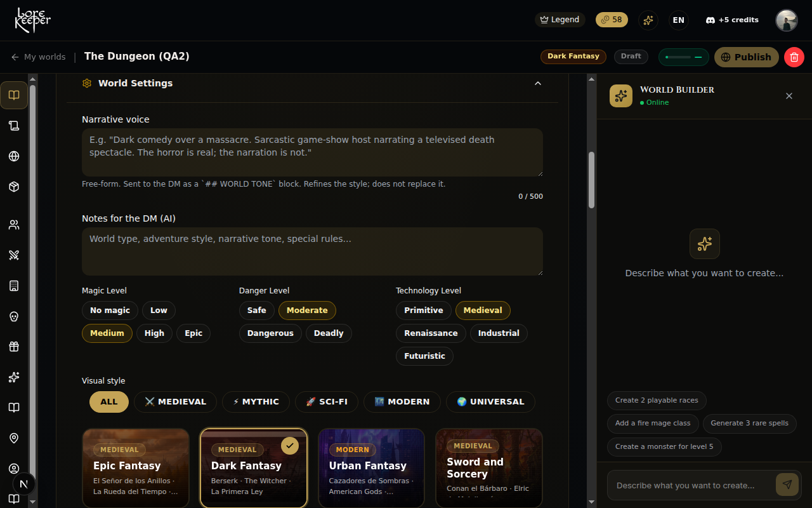Open the crossed swords sidebar icon
This screenshot has width=812, height=508.
14,255
